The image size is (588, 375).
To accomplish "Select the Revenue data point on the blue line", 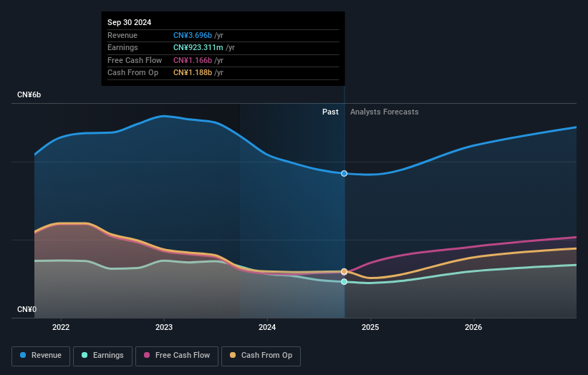I will click(x=344, y=173).
